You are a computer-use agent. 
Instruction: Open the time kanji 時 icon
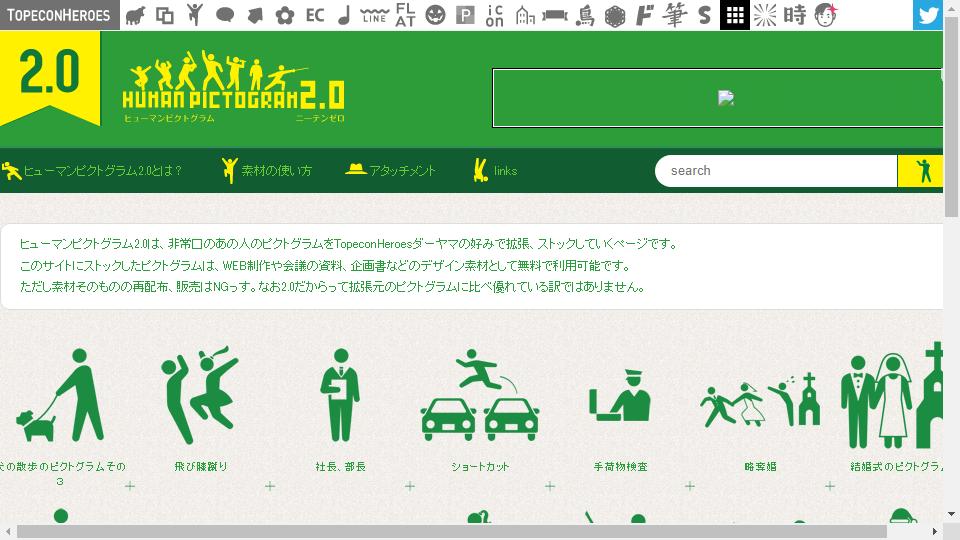click(x=795, y=15)
